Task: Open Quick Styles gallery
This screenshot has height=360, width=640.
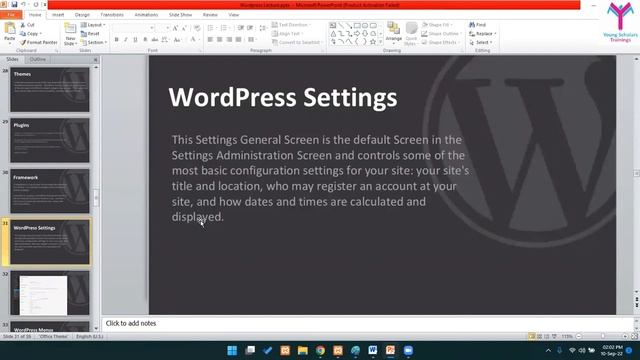Action: (x=411, y=33)
